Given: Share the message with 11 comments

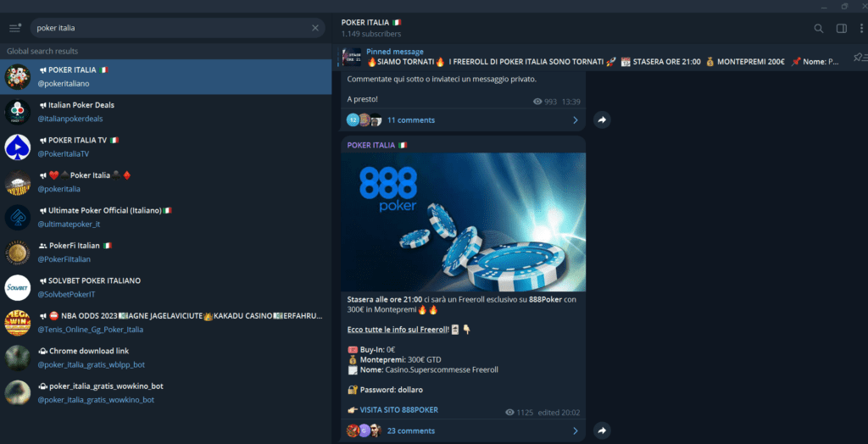Looking at the screenshot, I should [x=603, y=119].
